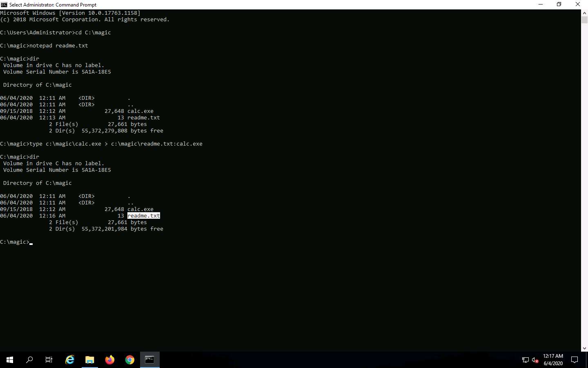This screenshot has height=368, width=588.
Task: Launch Firefox from taskbar
Action: pyautogui.click(x=110, y=360)
